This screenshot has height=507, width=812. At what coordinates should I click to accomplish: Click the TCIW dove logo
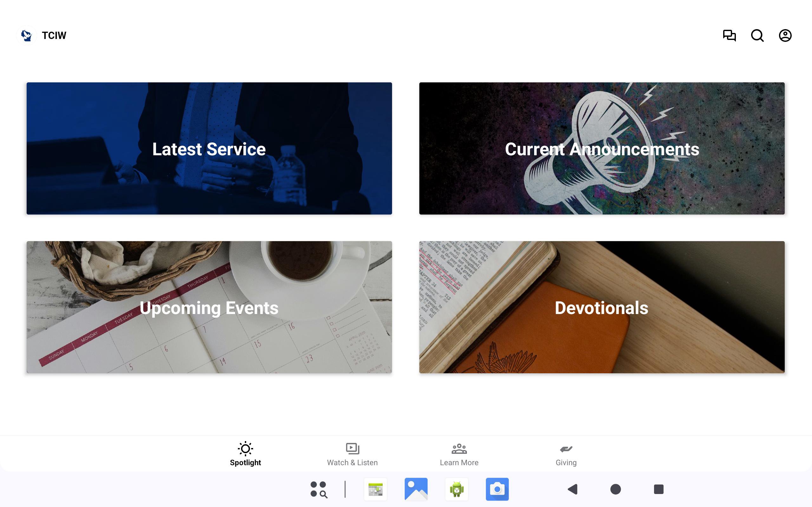click(27, 35)
